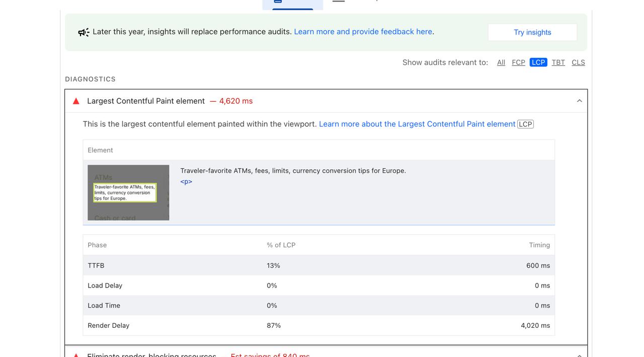This screenshot has height=357, width=644.
Task: Select the LCP audit filter
Action: pos(538,62)
